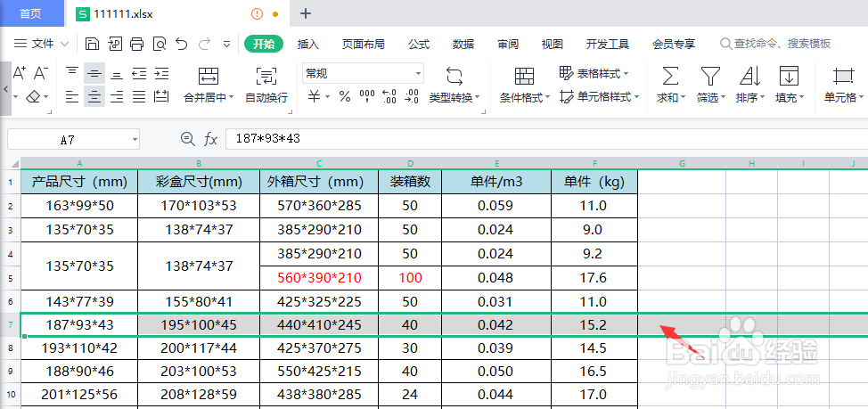This screenshot has width=868, height=409.
Task: Open the 合并居中 dropdown arrow
Action: (x=231, y=97)
